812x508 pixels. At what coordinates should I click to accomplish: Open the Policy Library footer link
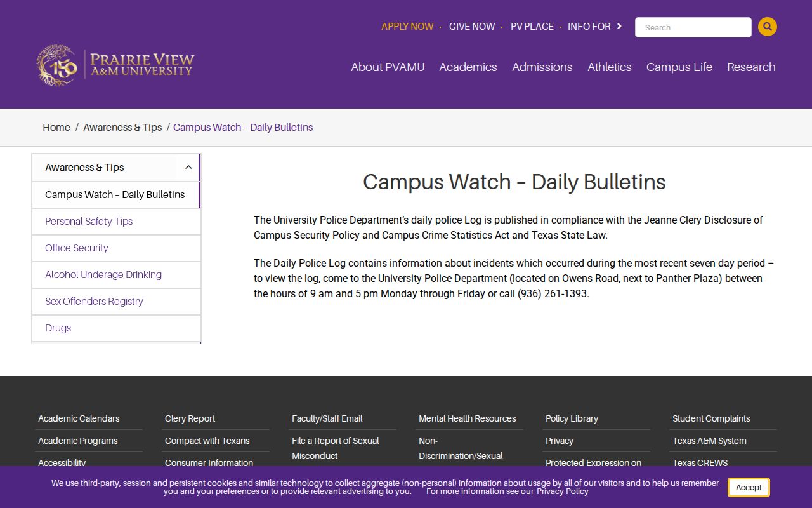(572, 418)
